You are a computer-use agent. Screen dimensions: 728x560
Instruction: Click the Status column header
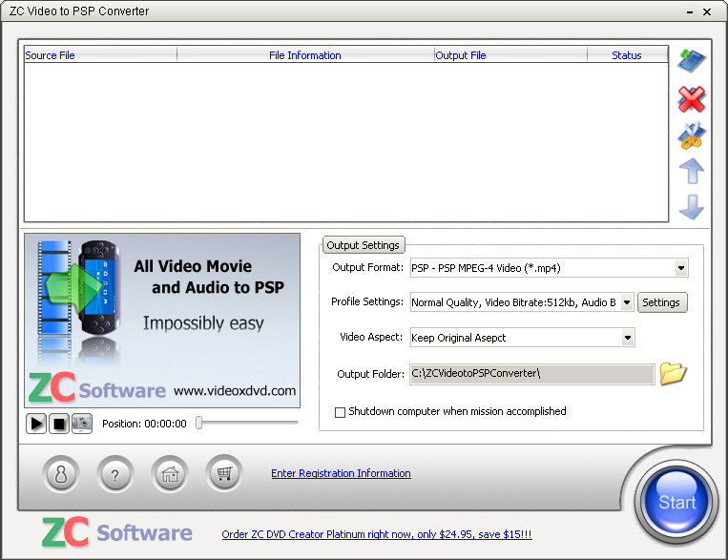[627, 55]
